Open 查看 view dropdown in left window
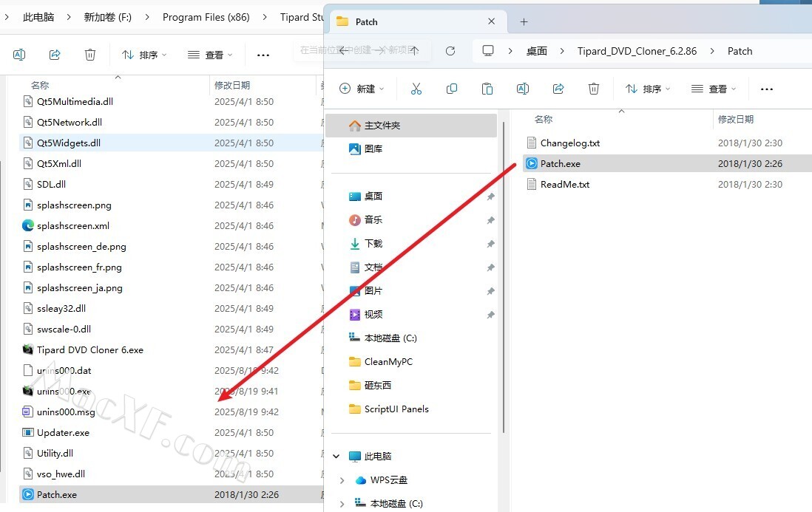Image resolution: width=812 pixels, height=512 pixels. (x=210, y=55)
